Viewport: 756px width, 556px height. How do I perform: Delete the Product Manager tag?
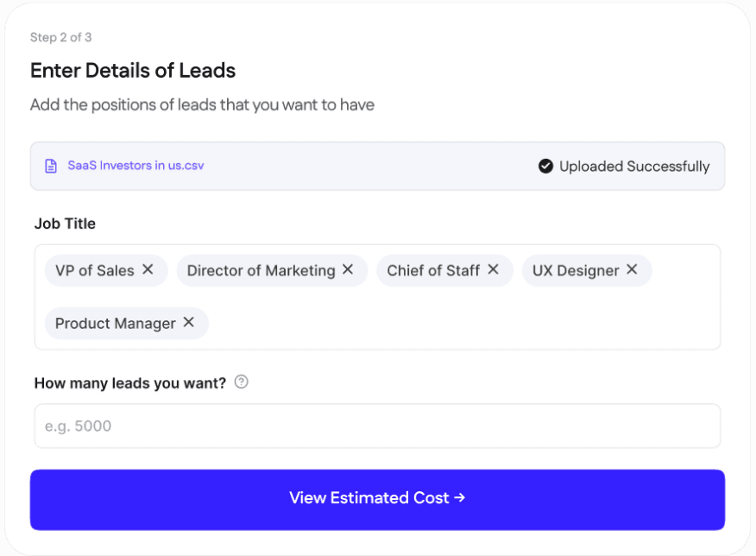click(188, 322)
